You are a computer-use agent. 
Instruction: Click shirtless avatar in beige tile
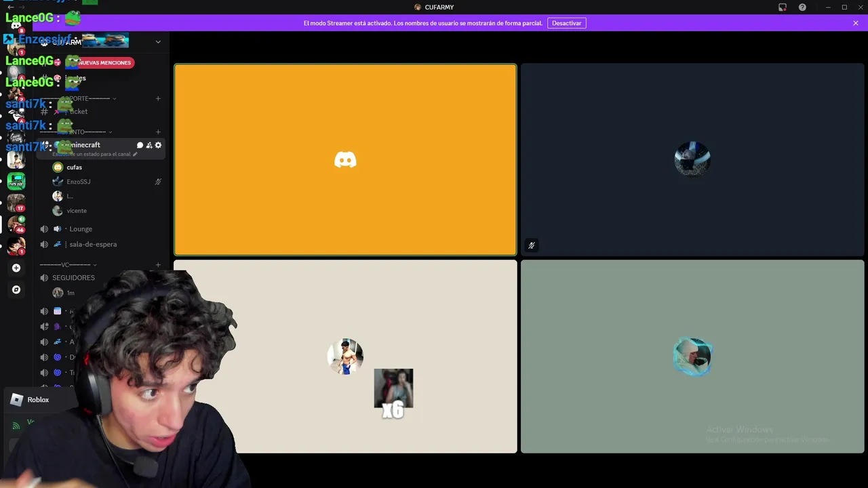click(x=345, y=357)
